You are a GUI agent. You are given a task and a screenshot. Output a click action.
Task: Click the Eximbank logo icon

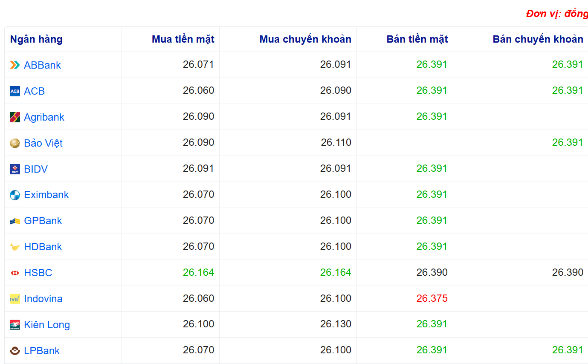coord(15,195)
